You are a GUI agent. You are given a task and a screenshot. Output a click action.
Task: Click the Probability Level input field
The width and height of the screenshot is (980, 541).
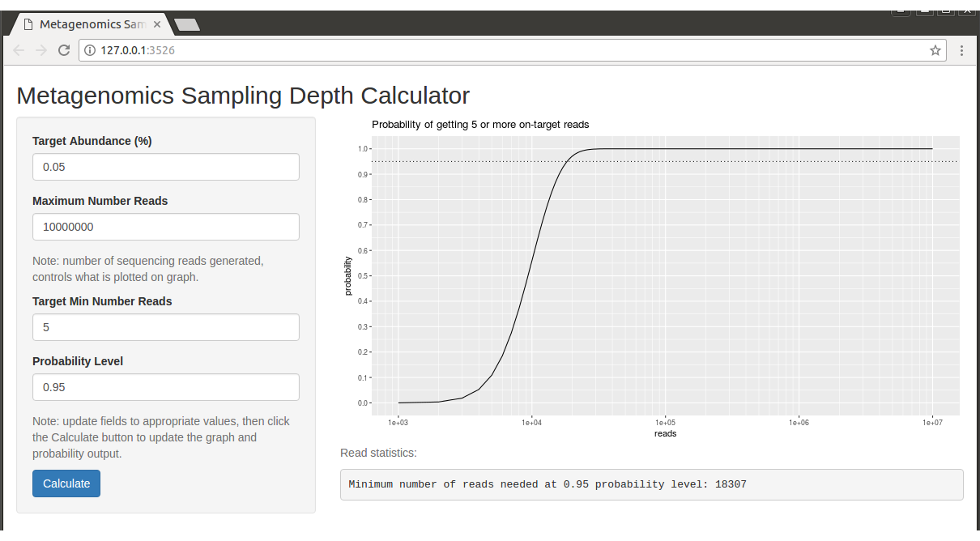[166, 387]
